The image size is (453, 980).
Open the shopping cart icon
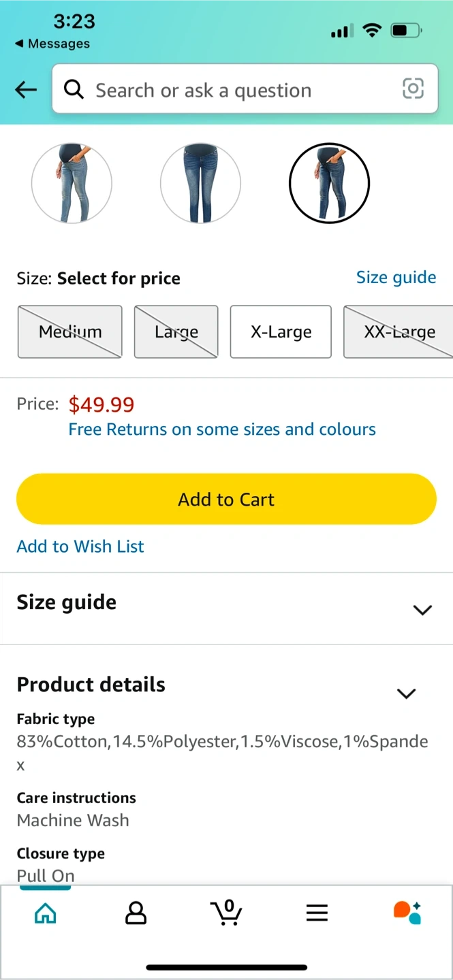227,913
